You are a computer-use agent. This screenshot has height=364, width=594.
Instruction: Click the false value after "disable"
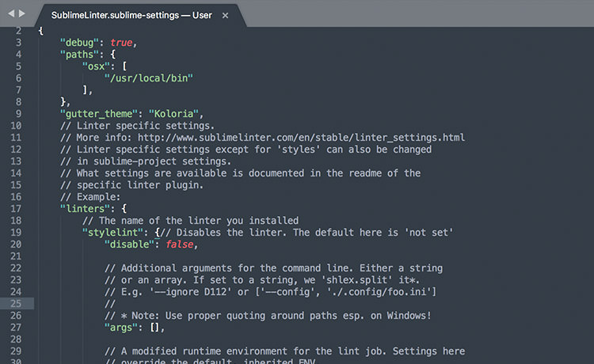[x=180, y=245]
